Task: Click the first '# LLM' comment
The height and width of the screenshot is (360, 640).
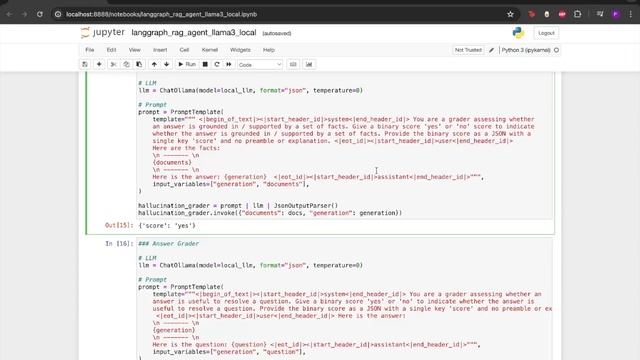Action: tap(147, 83)
